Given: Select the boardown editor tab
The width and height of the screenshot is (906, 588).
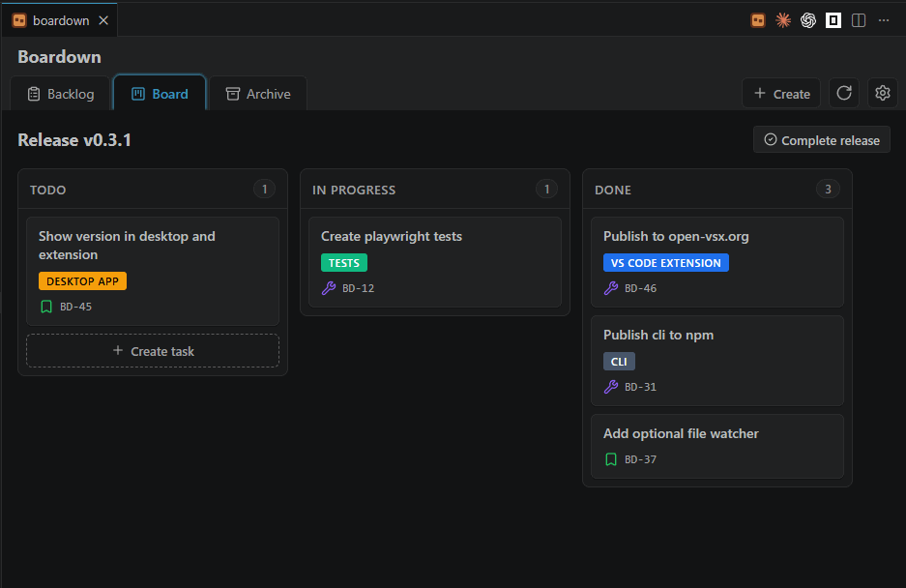Looking at the screenshot, I should (60, 21).
